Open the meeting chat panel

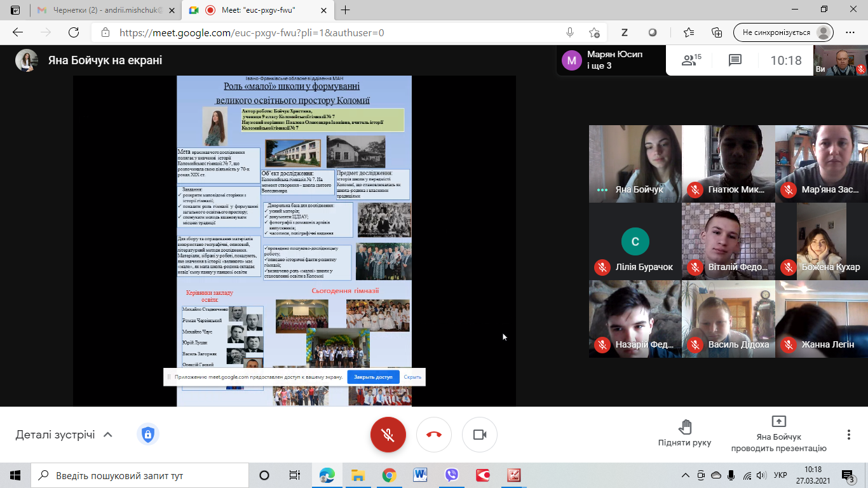[735, 60]
